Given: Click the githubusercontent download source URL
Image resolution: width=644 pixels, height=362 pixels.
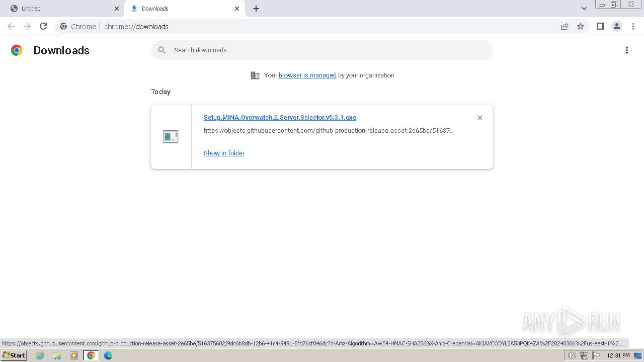Looking at the screenshot, I should click(x=329, y=131).
